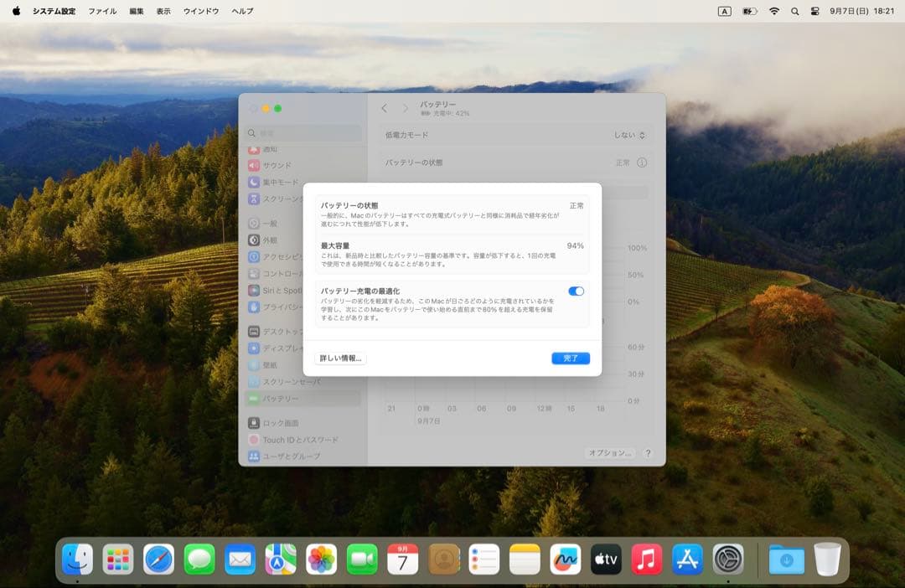This screenshot has height=588, width=905.
Task: Click the Wi-Fi icon in the menu bar
Action: 773,11
